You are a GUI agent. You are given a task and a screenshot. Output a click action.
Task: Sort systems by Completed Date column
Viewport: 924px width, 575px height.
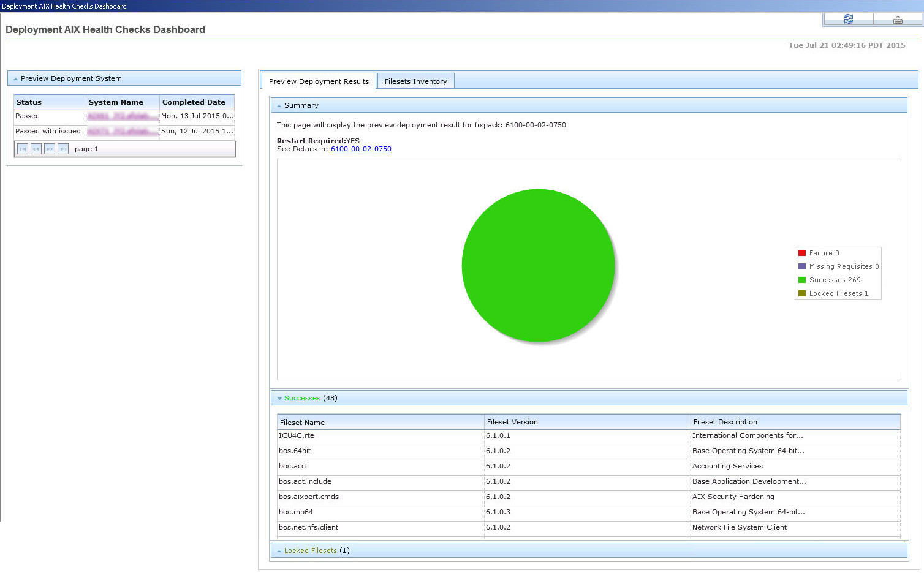point(194,102)
